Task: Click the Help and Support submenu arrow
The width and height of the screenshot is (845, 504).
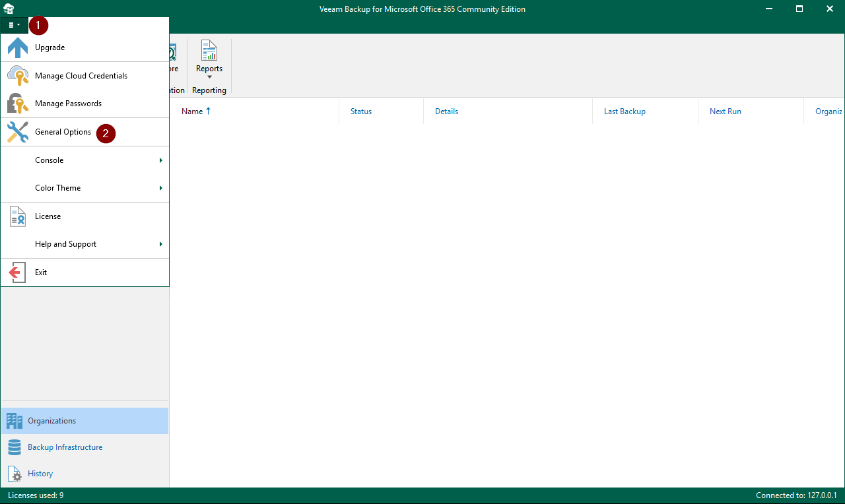Action: [161, 244]
